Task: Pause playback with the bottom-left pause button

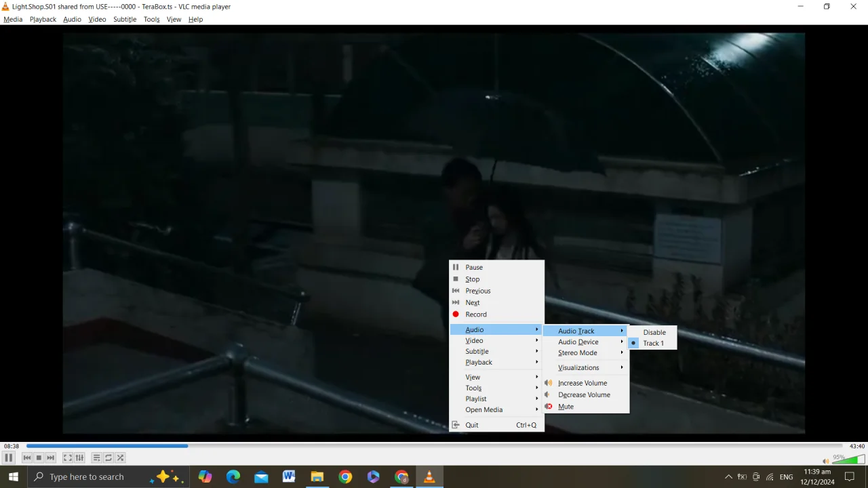Action: pos(9,457)
